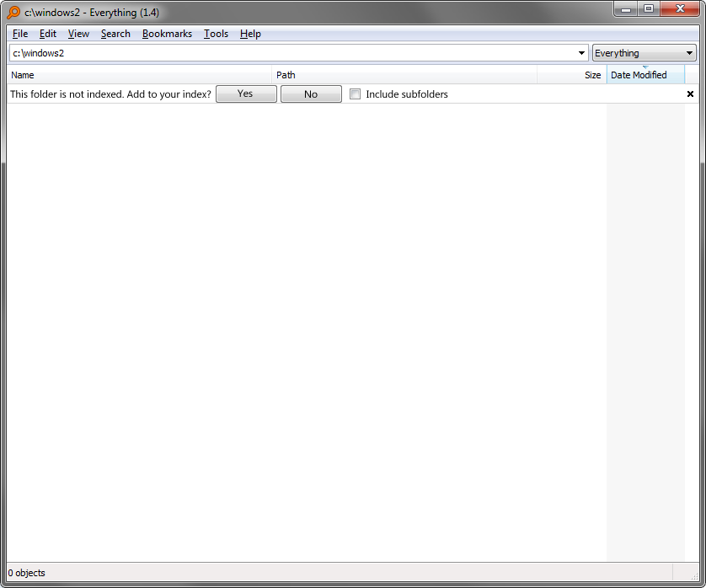This screenshot has width=706, height=588.
Task: Click No to decline indexing
Action: [311, 94]
